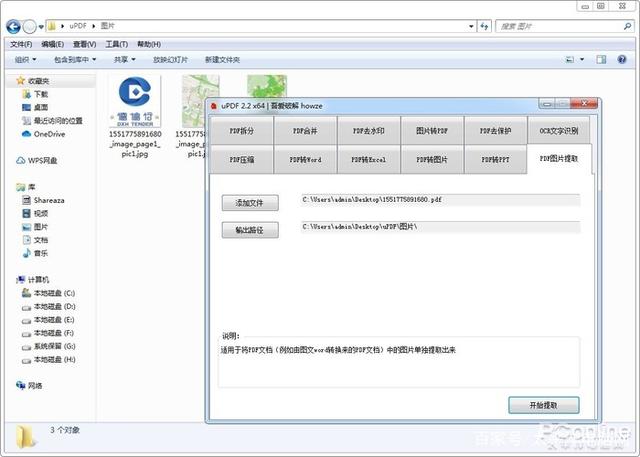Switch to the OCR文字识别 tab
640x457 pixels.
tap(558, 130)
